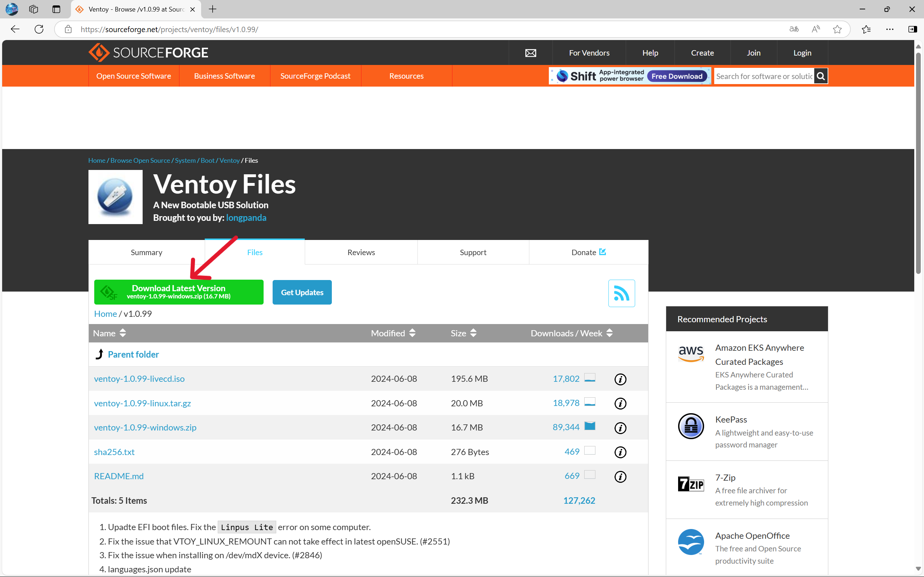Sort files by Downloads / Week column
Screen dimensions: 924x577
(x=572, y=333)
